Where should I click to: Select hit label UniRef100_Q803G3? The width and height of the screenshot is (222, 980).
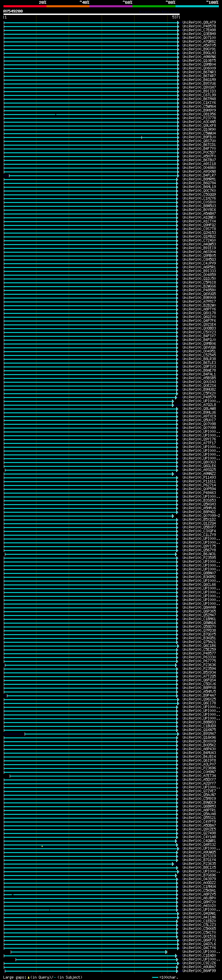199,462
